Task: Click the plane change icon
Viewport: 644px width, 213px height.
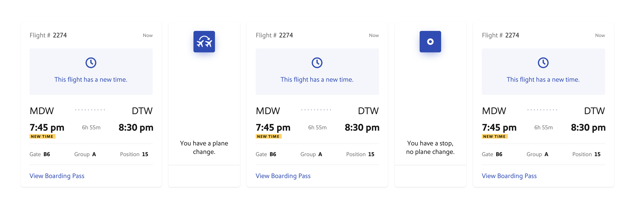Action: [204, 42]
